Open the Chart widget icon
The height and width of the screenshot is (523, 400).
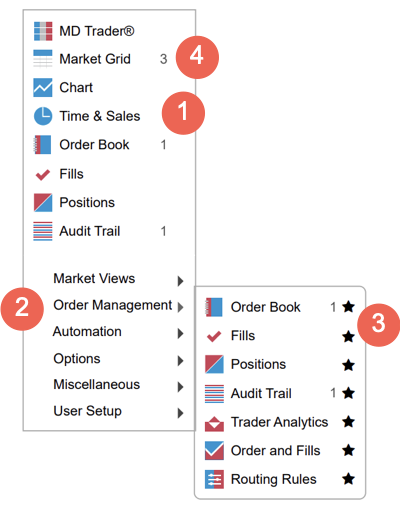43,87
